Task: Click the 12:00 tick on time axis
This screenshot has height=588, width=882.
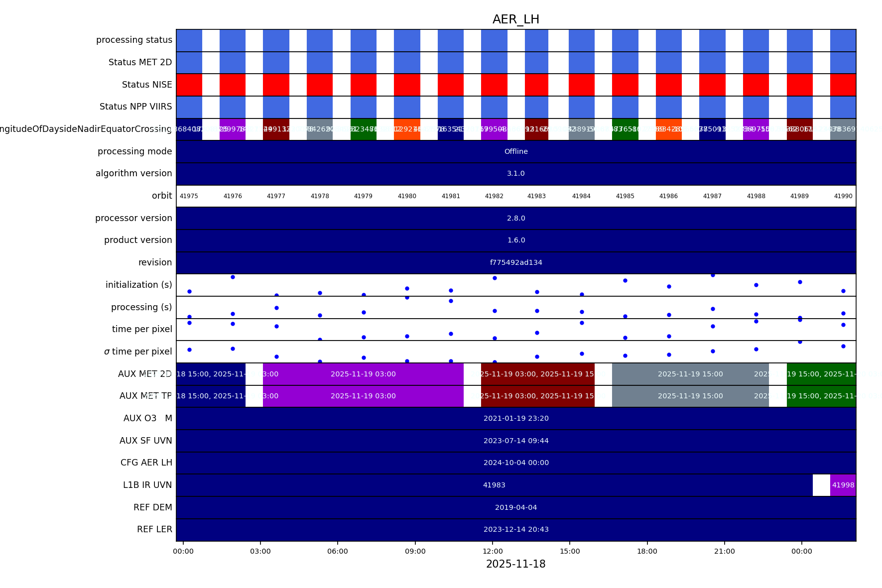Action: click(x=493, y=551)
